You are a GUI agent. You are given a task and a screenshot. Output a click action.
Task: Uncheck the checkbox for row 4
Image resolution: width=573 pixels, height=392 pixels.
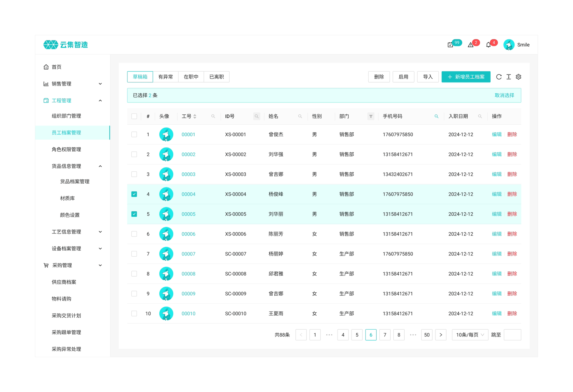[x=134, y=194]
